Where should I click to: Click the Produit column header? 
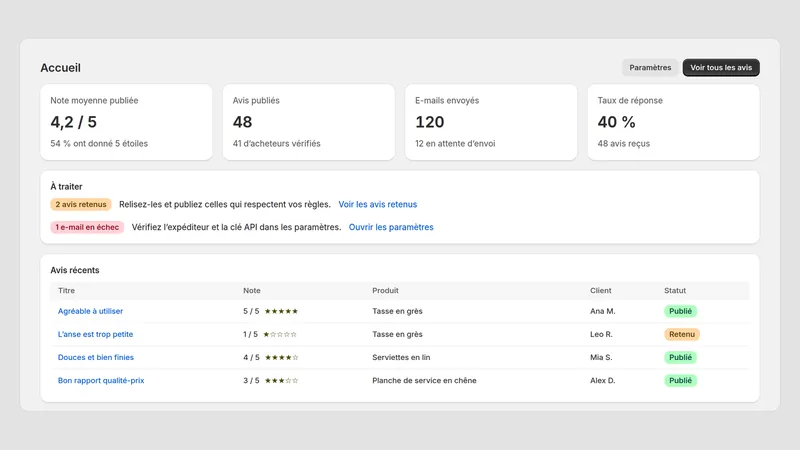[x=385, y=290]
